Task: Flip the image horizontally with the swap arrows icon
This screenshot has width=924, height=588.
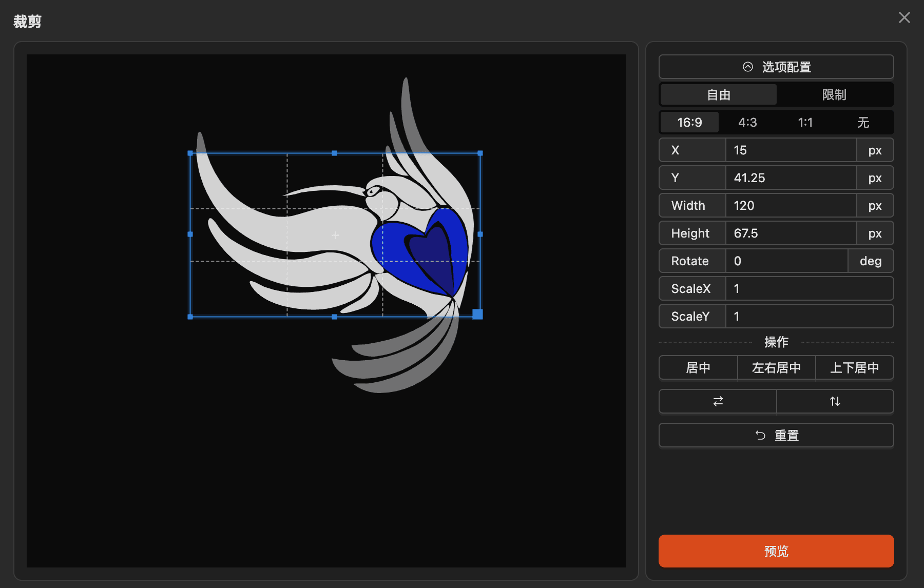Action: (718, 401)
